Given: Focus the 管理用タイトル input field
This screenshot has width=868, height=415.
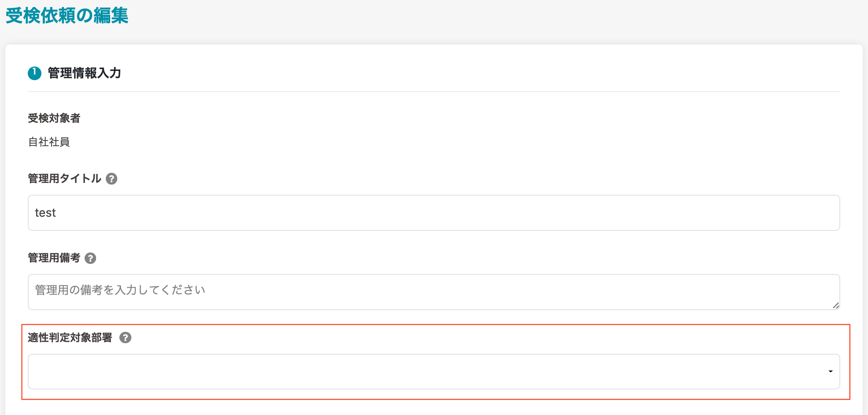Looking at the screenshot, I should (x=434, y=213).
